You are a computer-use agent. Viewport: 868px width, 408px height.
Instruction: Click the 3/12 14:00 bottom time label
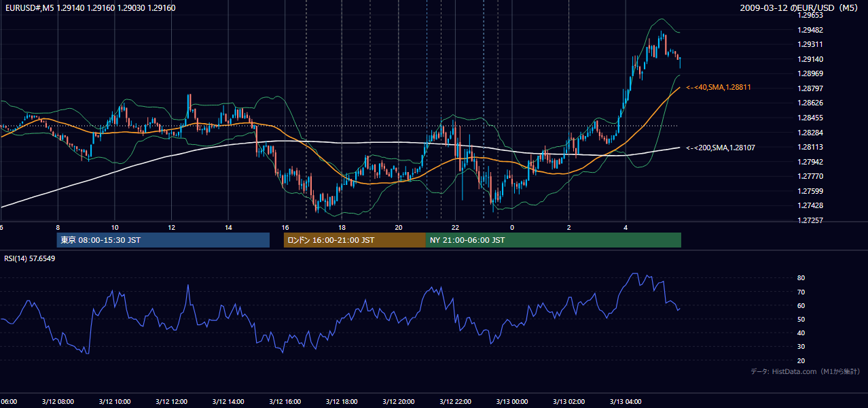pos(228,401)
